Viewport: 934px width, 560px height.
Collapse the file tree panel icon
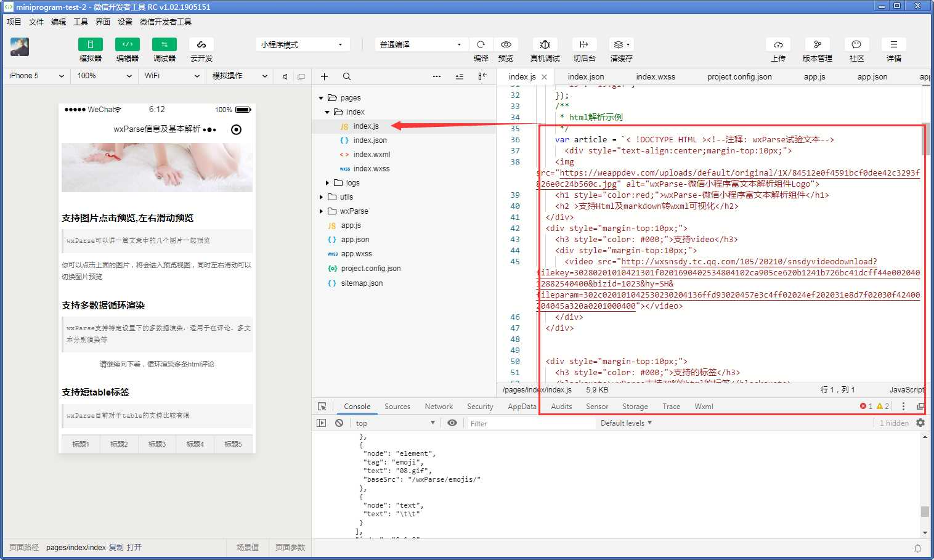[482, 76]
